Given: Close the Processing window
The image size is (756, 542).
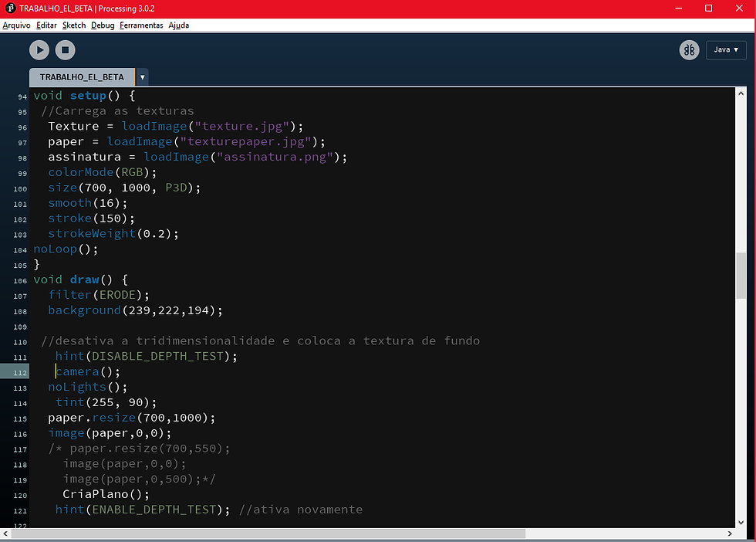Looking at the screenshot, I should pos(739,8).
